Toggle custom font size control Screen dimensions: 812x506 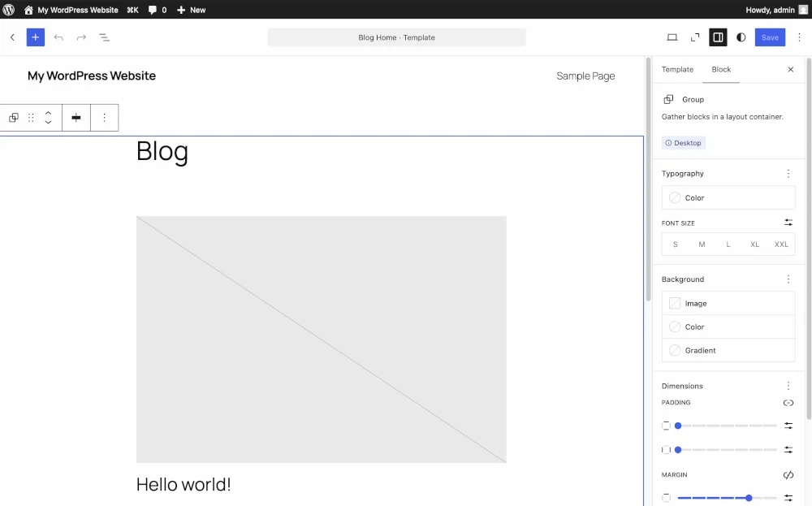[x=788, y=223]
